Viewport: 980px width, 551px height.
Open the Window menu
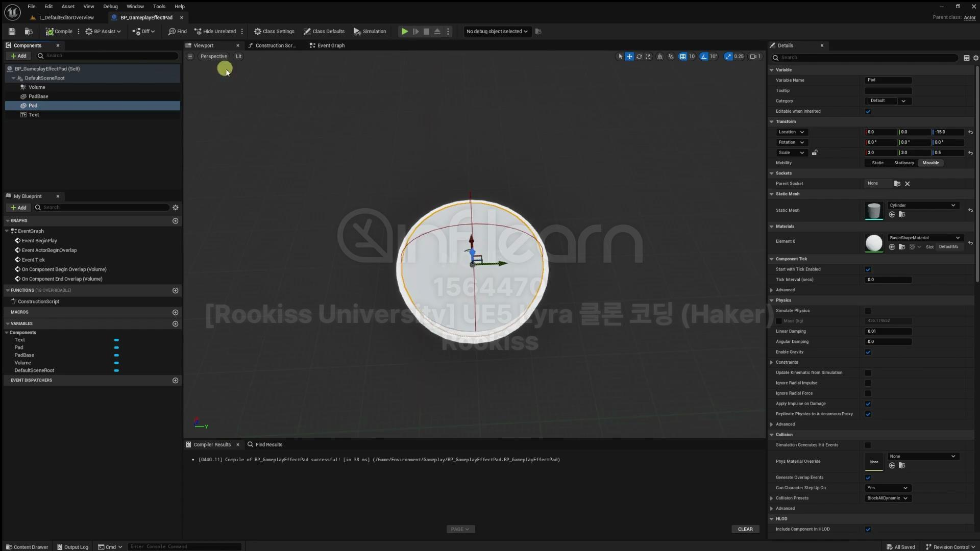click(x=135, y=6)
